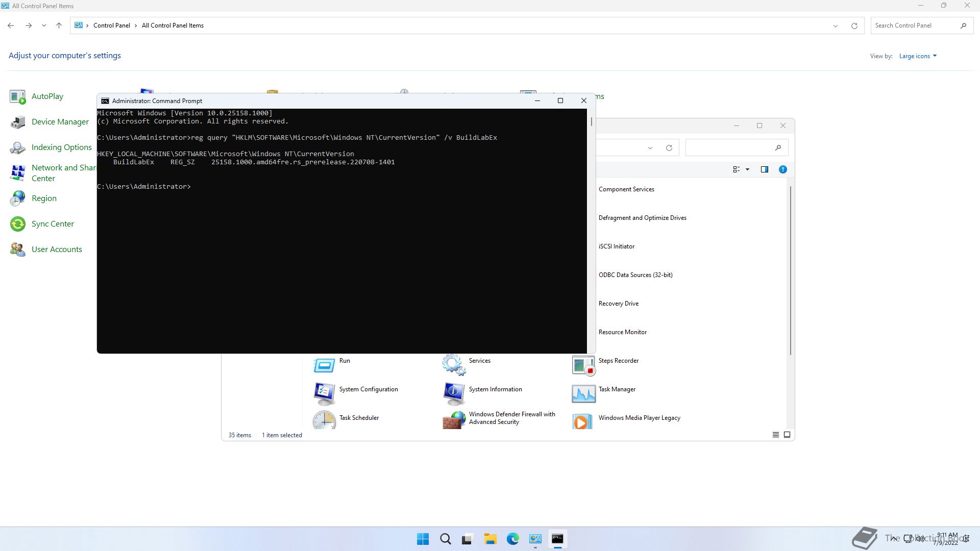Expand Control Panel address bar history dropdown

835,26
